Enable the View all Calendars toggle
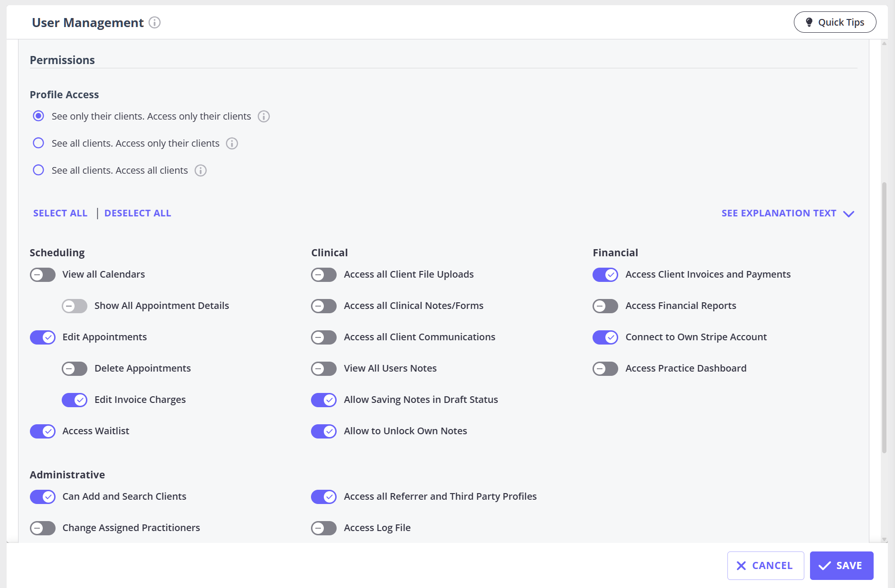The width and height of the screenshot is (895, 588). coord(43,275)
